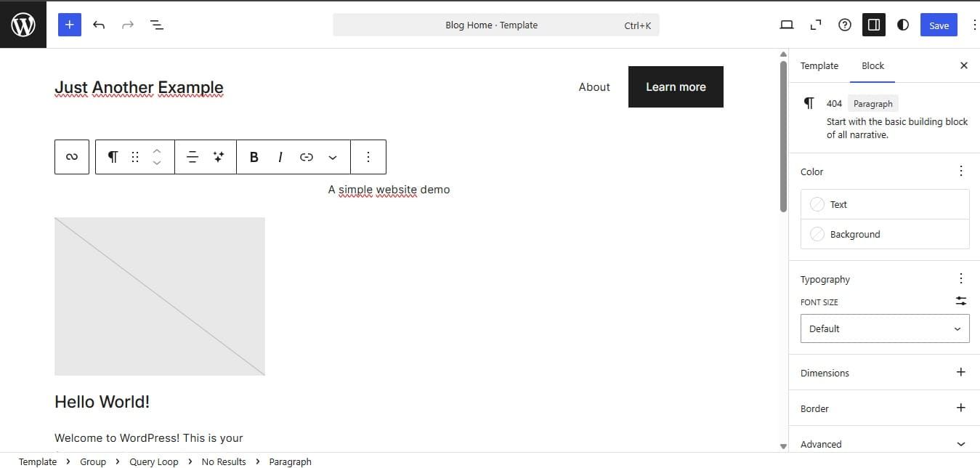Click the WordPress logo
The width and height of the screenshot is (980, 468).
23,24
